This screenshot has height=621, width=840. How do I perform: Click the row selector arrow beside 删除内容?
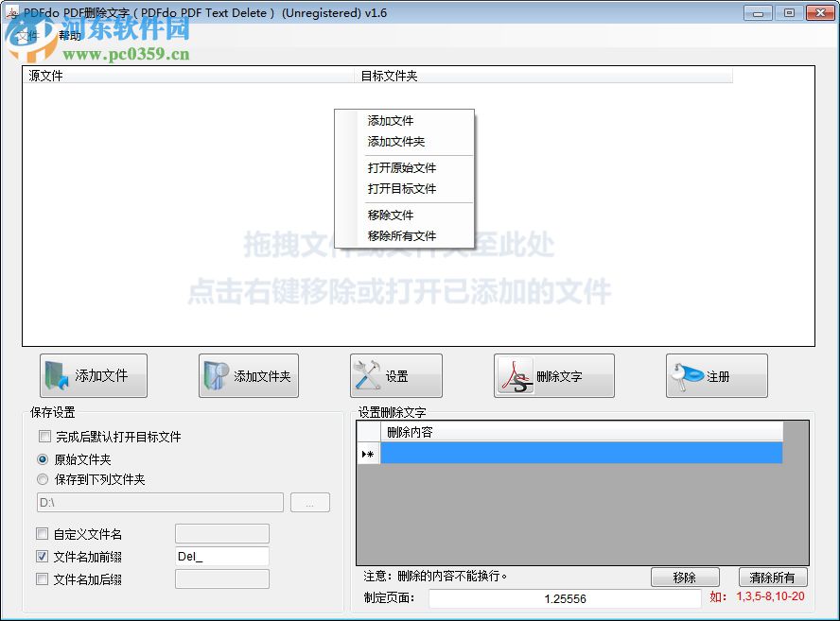pyautogui.click(x=367, y=454)
